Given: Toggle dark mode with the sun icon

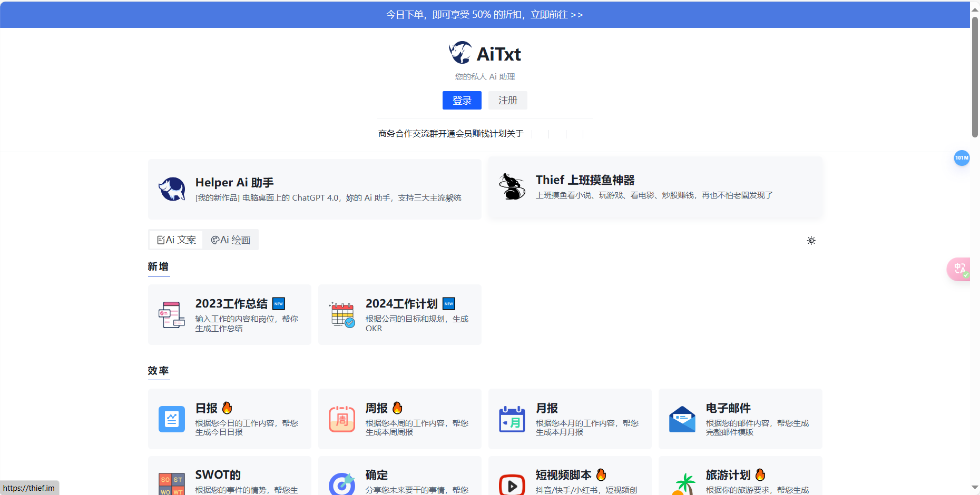Looking at the screenshot, I should point(811,240).
